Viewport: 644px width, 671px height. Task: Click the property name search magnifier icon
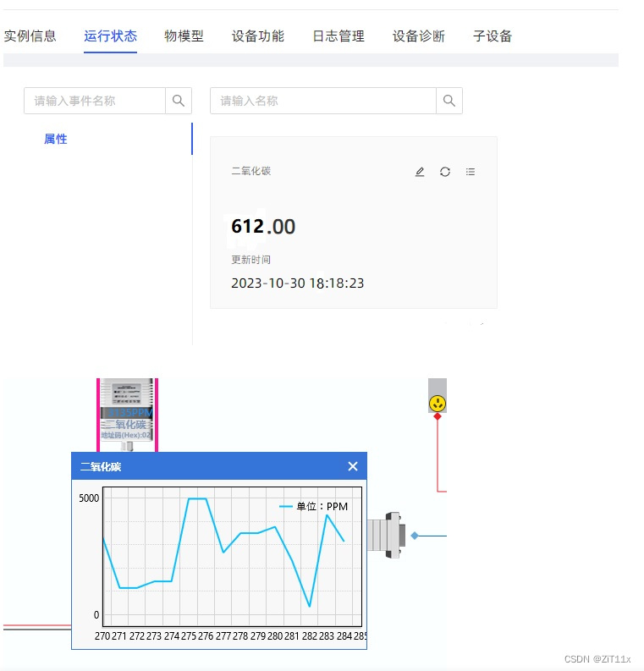tap(449, 101)
